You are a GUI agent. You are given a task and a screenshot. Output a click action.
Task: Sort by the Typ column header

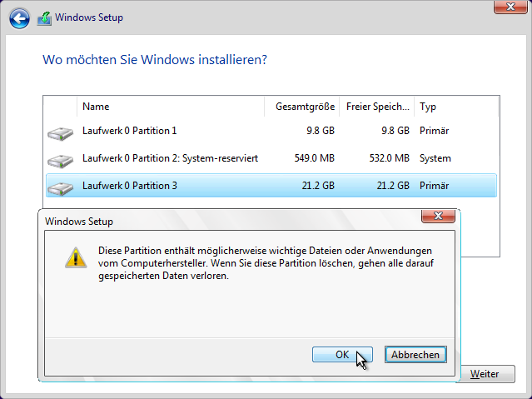click(456, 107)
